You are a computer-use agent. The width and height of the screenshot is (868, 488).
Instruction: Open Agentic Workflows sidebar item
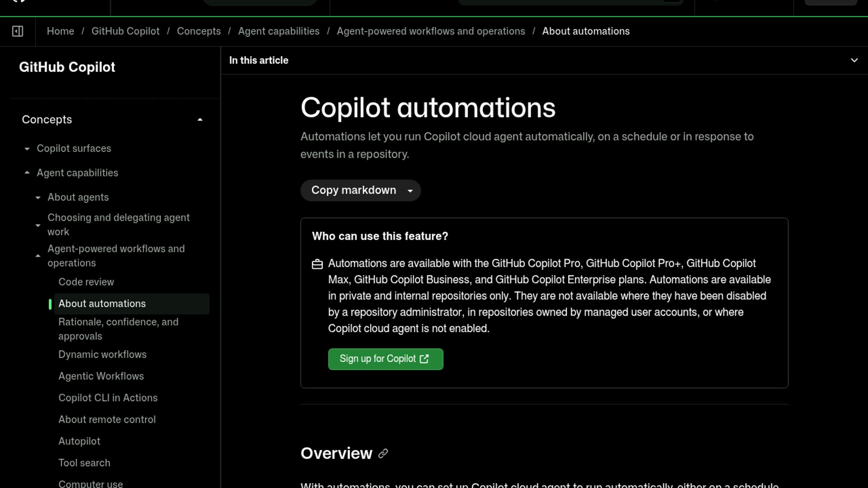101,376
